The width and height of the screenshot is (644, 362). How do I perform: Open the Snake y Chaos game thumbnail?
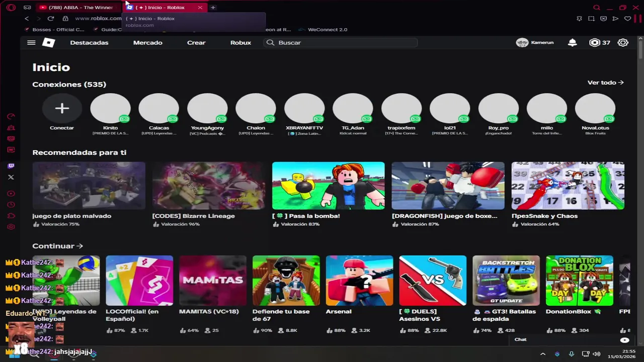(x=568, y=186)
